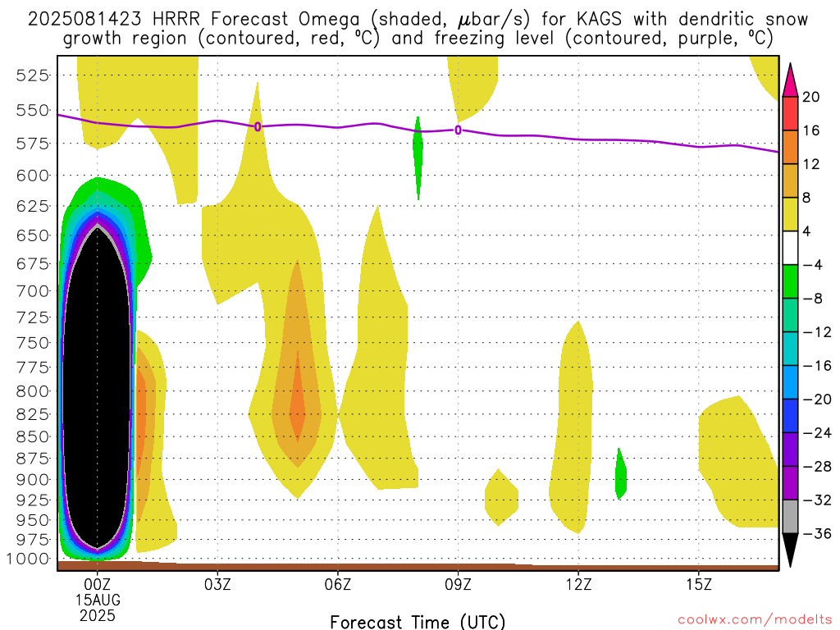840x630 pixels.
Task: Click the 2025 year label under the axis
Action: click(x=98, y=615)
